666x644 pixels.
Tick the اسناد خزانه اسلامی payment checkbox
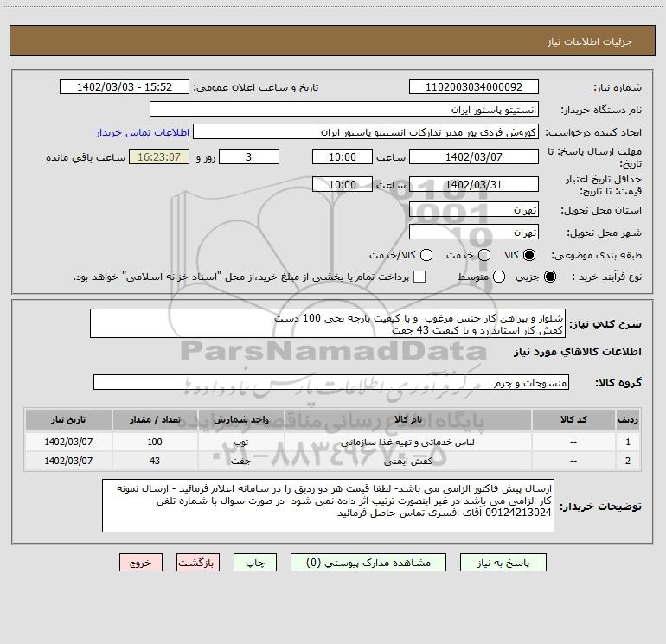click(419, 277)
